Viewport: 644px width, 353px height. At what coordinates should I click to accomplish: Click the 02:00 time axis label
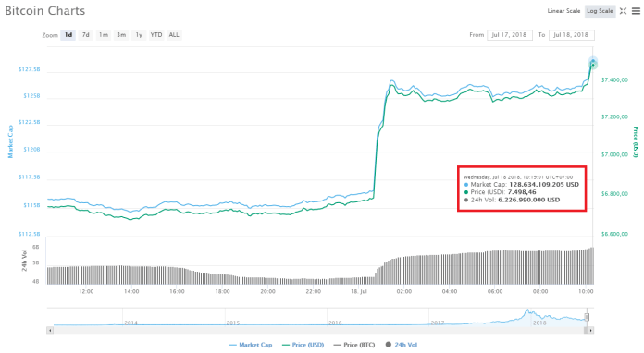[x=403, y=291]
